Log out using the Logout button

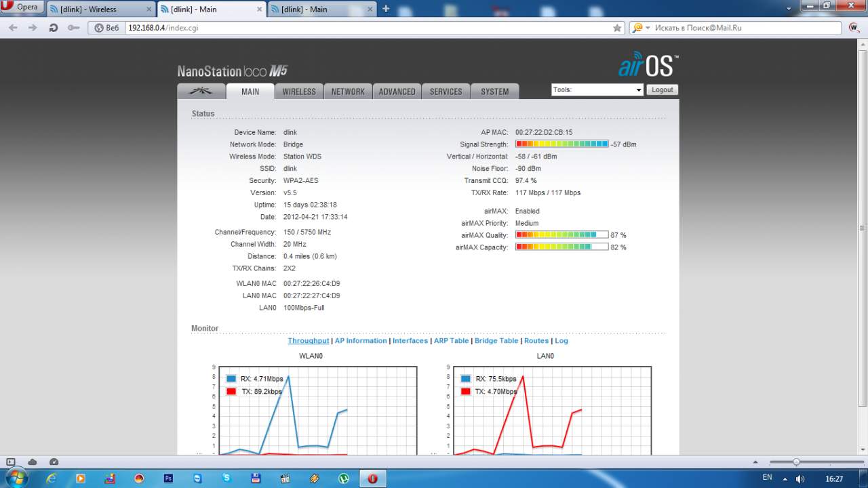point(662,89)
